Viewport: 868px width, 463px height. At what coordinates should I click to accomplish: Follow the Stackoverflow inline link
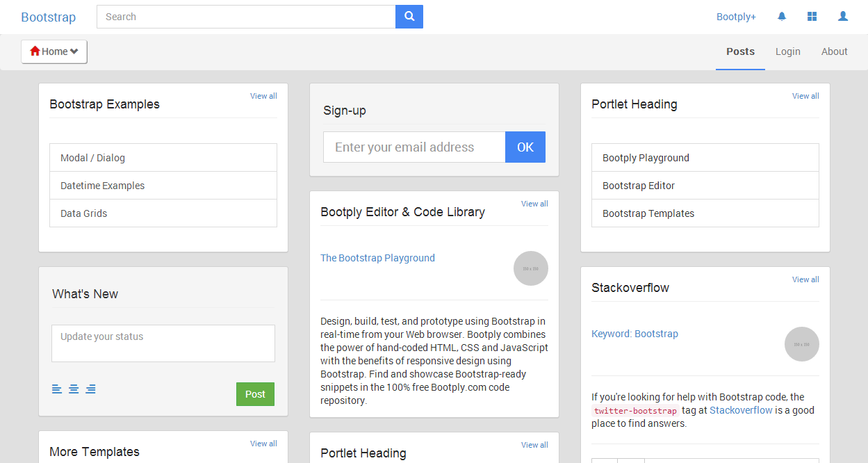coord(741,410)
